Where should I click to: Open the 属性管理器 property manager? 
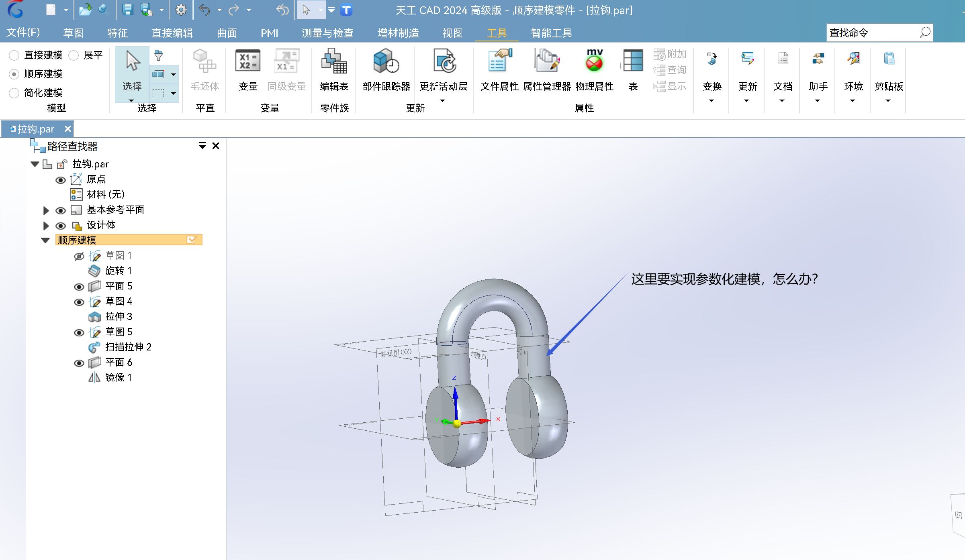(547, 71)
